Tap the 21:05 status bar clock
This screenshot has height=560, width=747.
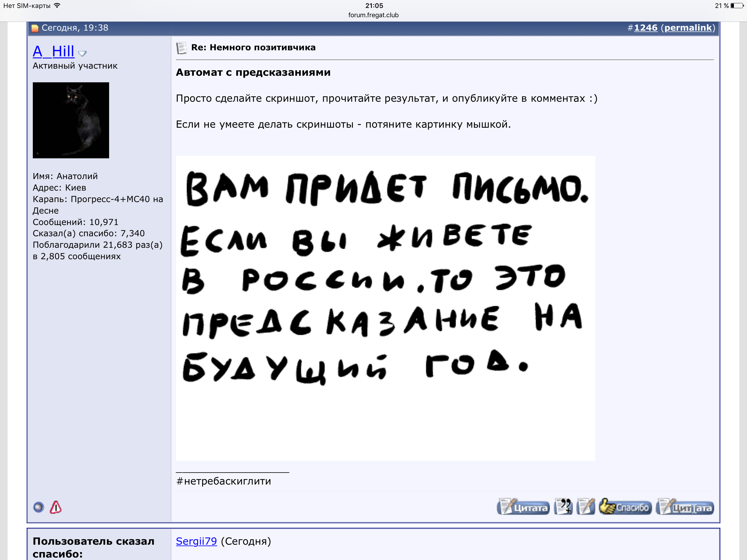coord(374,5)
